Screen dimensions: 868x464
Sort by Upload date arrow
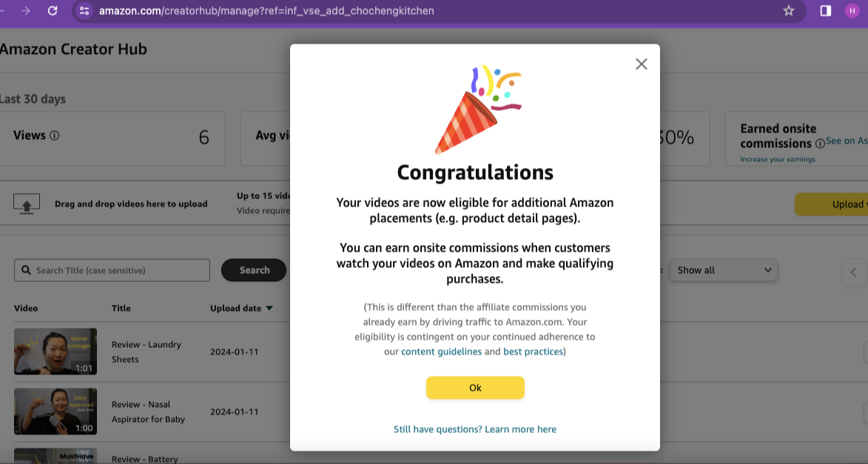pyautogui.click(x=269, y=308)
